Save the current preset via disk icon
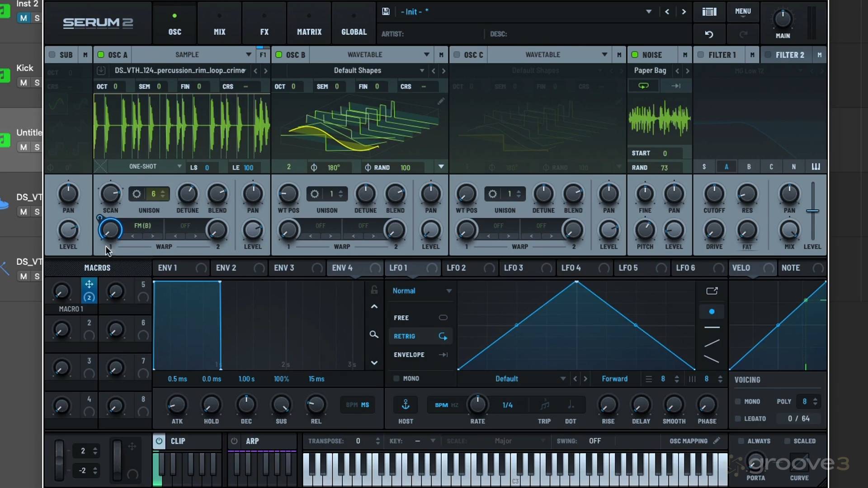 (386, 11)
